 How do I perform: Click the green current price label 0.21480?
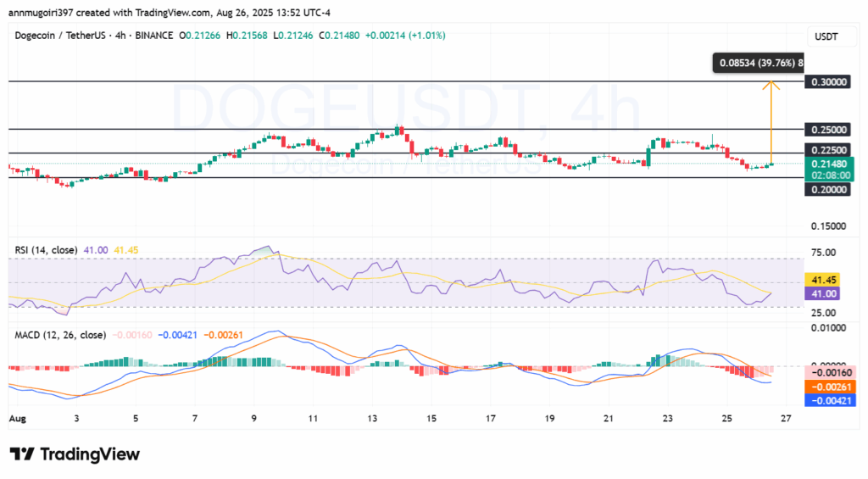point(829,164)
